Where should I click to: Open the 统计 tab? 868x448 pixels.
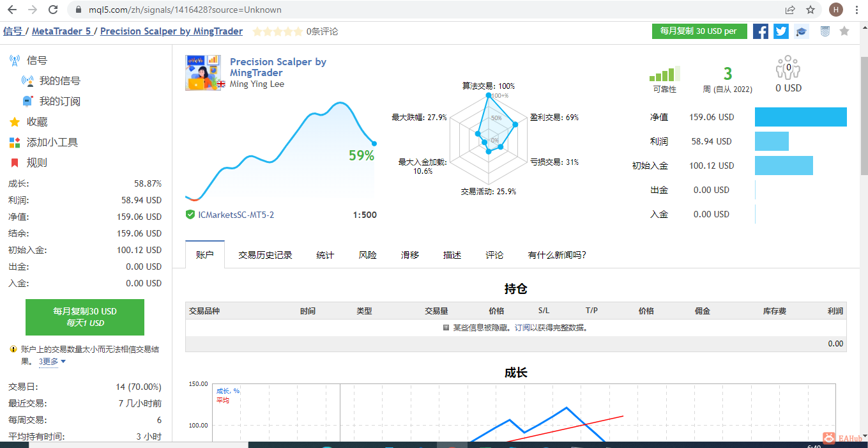point(325,255)
